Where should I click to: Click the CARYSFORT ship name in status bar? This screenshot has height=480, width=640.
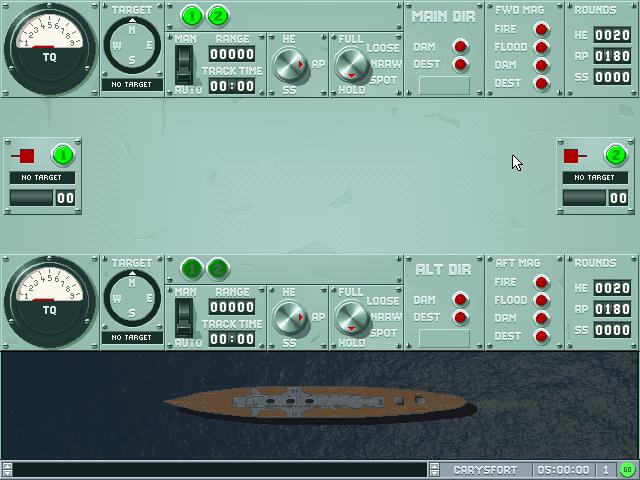point(484,470)
